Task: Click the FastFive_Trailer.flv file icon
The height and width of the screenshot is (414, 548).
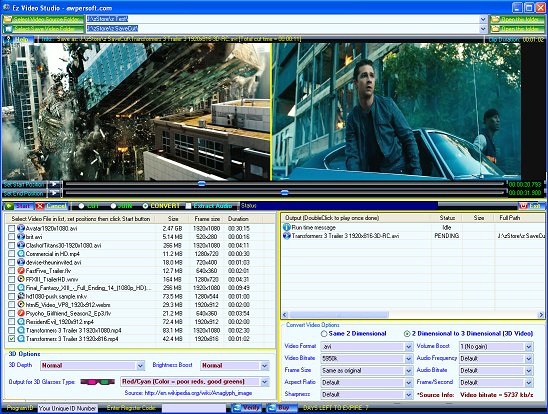Action: click(x=21, y=270)
